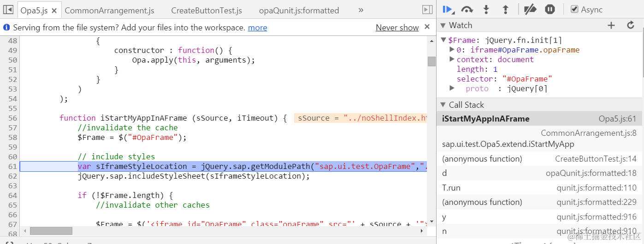This screenshot has height=244, width=644.
Task: Show more tabs overflow chevron
Action: [x=360, y=10]
